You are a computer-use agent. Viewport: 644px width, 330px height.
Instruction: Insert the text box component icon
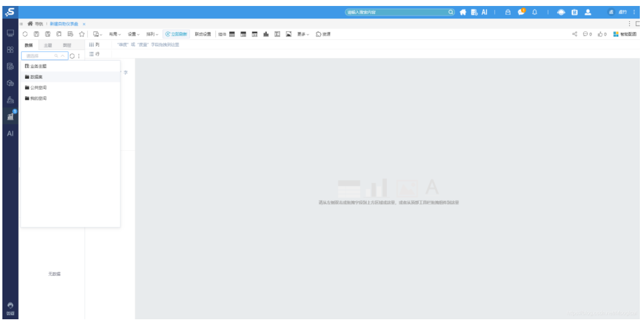[277, 34]
